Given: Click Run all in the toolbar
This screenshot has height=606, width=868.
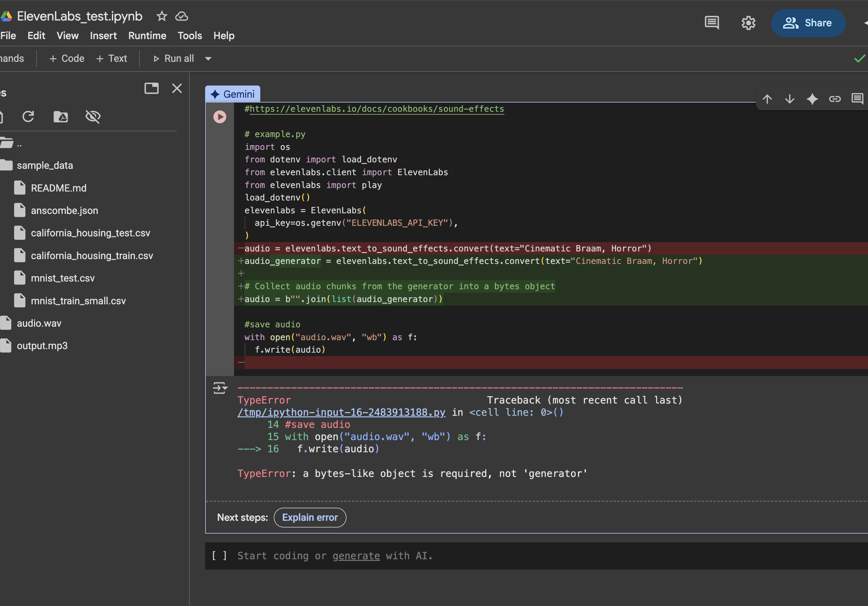Looking at the screenshot, I should point(173,59).
